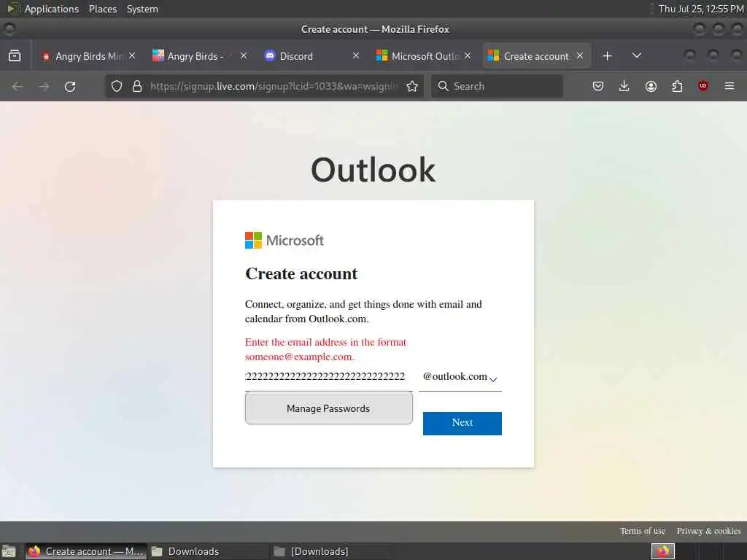
Task: Open the Applications menu
Action: [x=52, y=9]
